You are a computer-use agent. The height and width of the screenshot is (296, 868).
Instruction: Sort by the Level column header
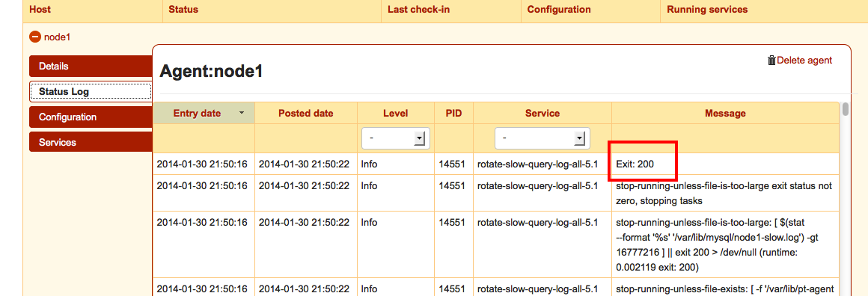395,113
